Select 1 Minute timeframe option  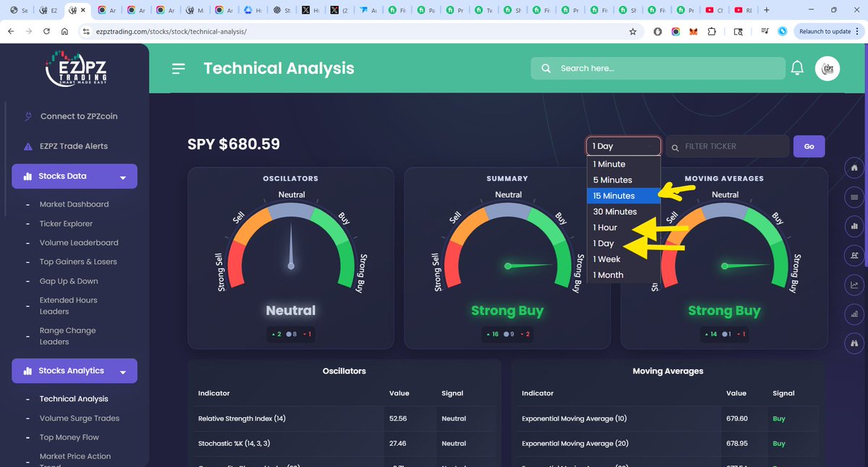click(x=624, y=164)
